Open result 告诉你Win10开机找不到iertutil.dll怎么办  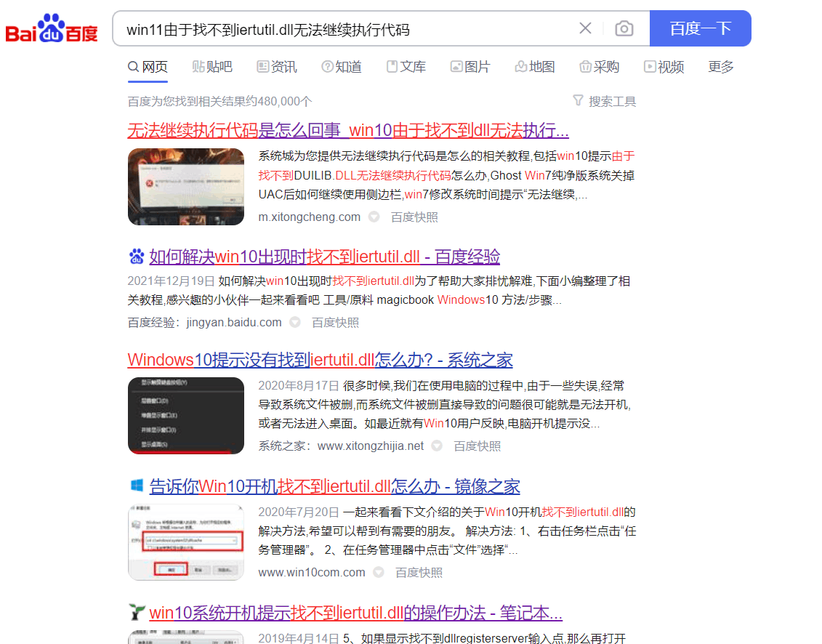pyautogui.click(x=335, y=486)
